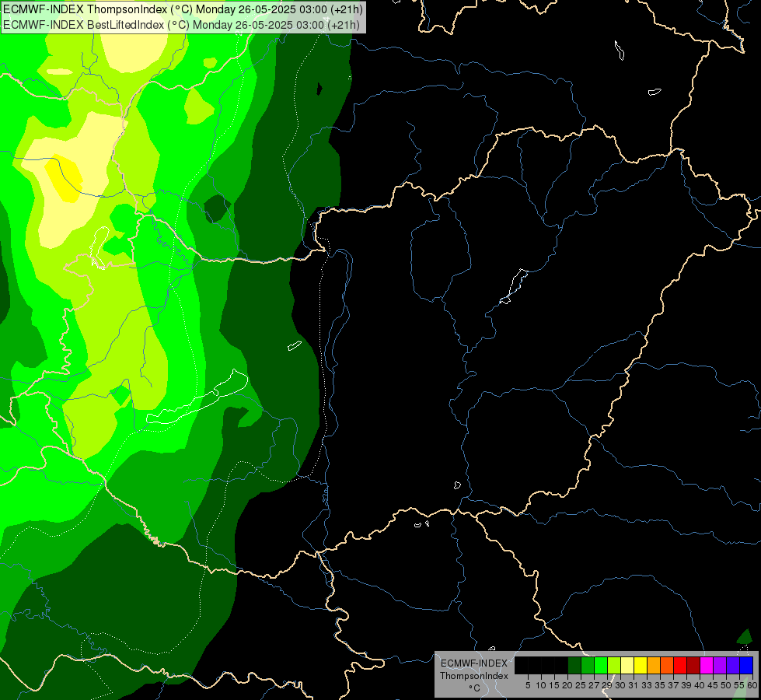Click the legend scale label 50
The height and width of the screenshot is (700, 761).
tap(726, 685)
